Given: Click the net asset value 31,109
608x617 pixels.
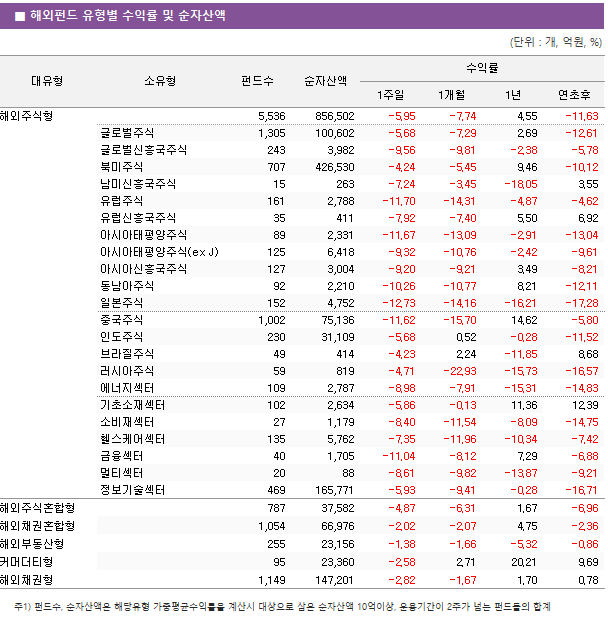Looking at the screenshot, I should pos(338,337).
